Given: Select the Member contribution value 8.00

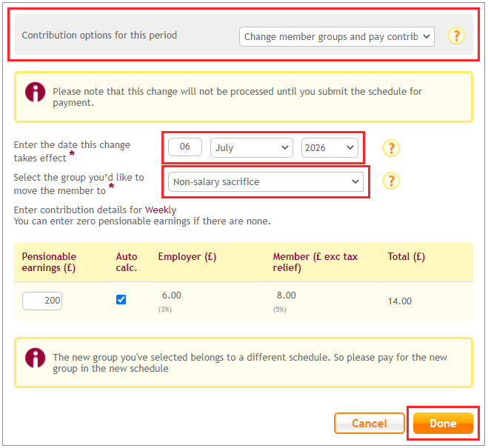Looking at the screenshot, I should tap(286, 295).
